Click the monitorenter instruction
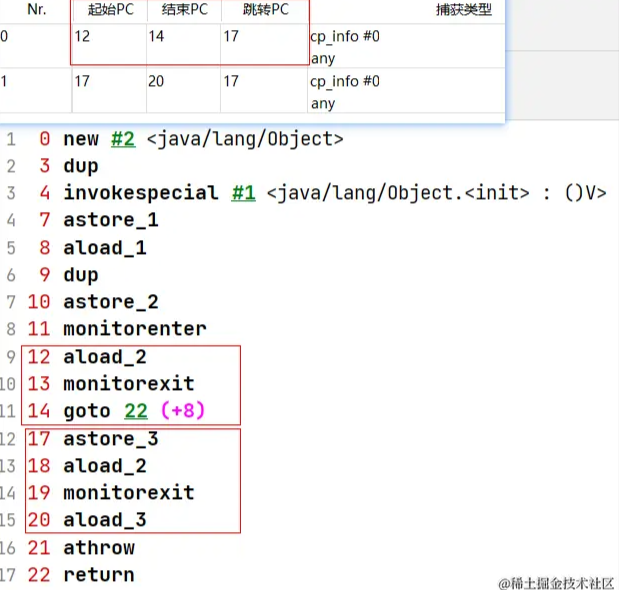The width and height of the screenshot is (619, 590). [x=135, y=329]
